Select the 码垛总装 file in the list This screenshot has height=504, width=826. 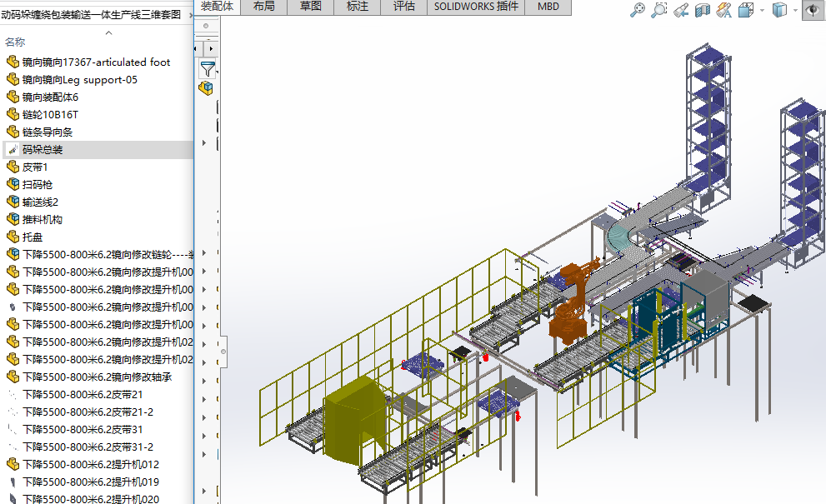(x=43, y=150)
